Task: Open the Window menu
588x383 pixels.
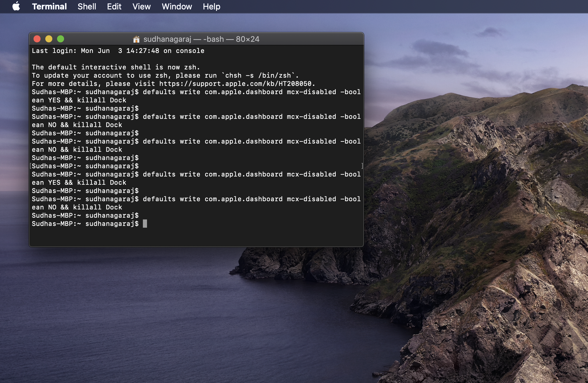Action: coord(177,6)
